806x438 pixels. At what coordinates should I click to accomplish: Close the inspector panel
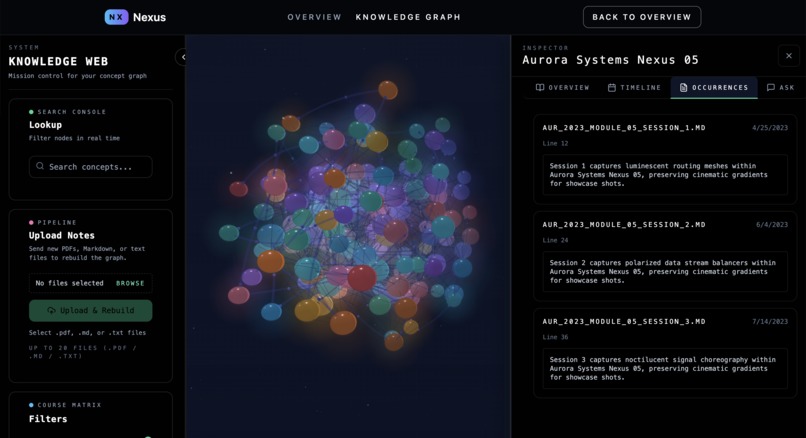point(789,56)
